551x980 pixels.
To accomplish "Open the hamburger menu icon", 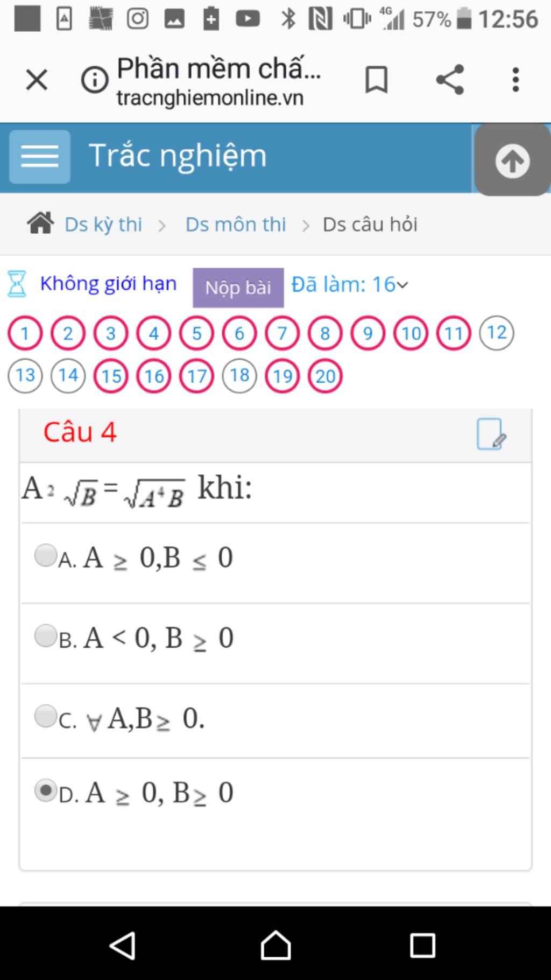I will tap(39, 157).
